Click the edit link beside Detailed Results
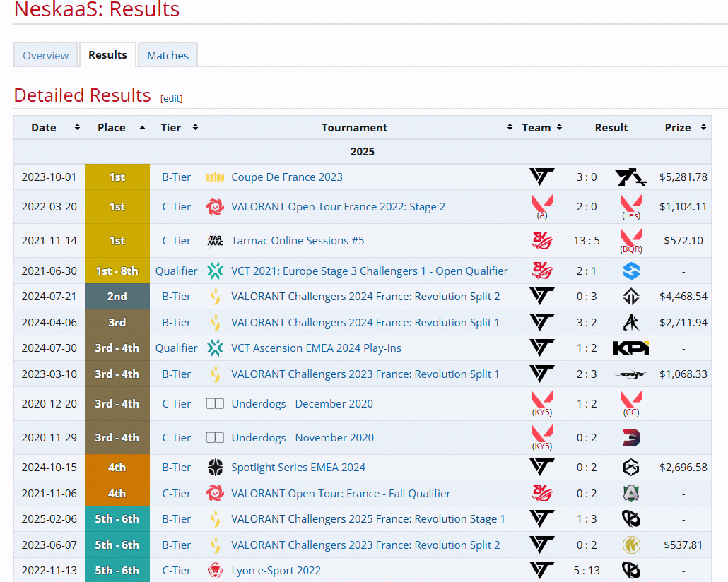 pyautogui.click(x=171, y=99)
